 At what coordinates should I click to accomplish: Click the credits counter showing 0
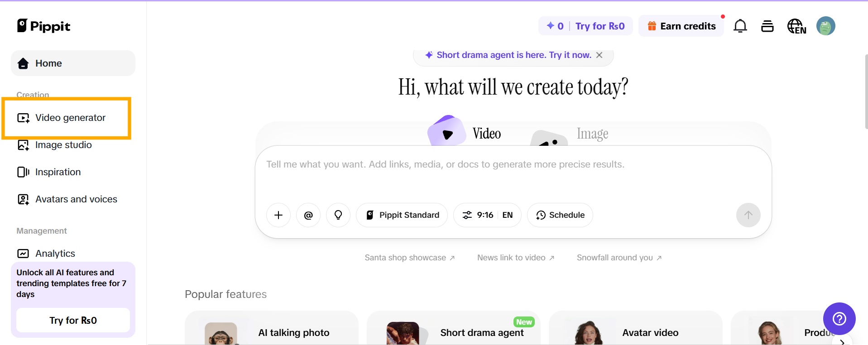click(555, 26)
